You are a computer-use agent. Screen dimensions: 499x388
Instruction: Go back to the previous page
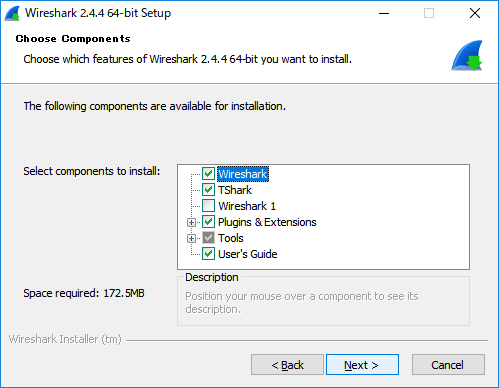(287, 365)
